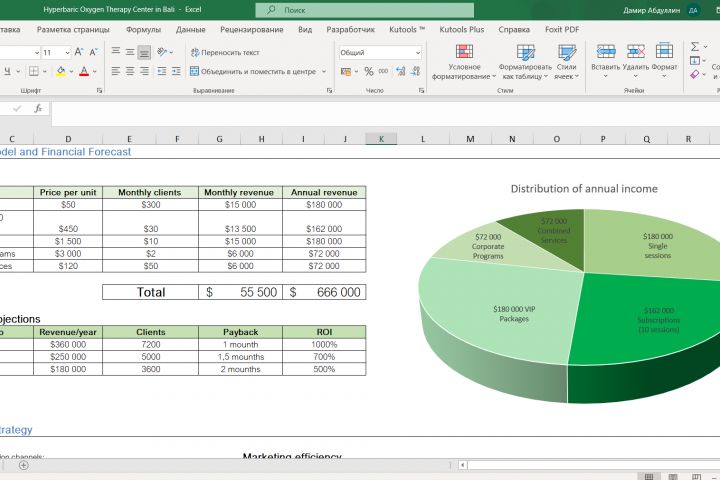The width and height of the screenshot is (720, 480).
Task: Switch to Page Layout view in status bar
Action: pos(673,476)
